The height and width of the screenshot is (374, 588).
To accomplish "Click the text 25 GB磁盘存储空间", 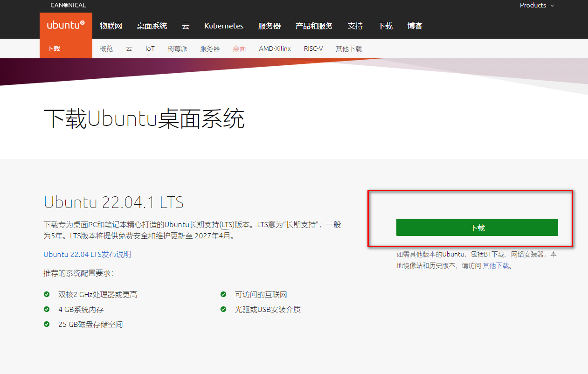I will point(90,325).
